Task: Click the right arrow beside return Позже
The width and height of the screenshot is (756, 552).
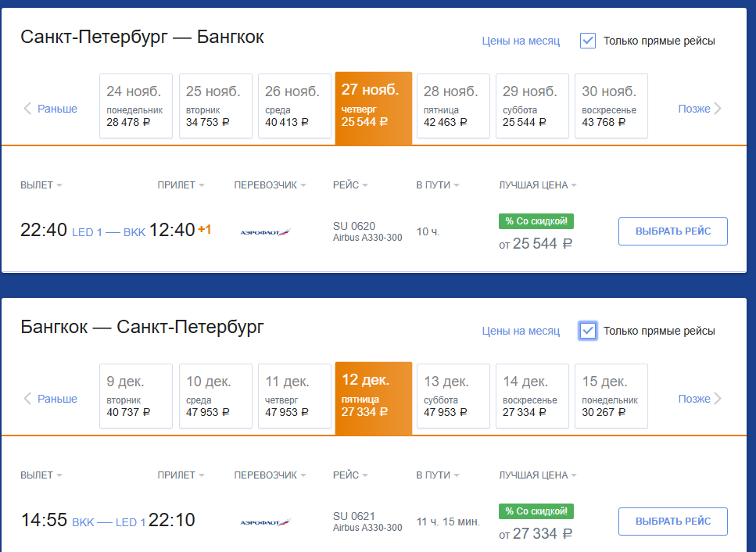Action: [718, 399]
